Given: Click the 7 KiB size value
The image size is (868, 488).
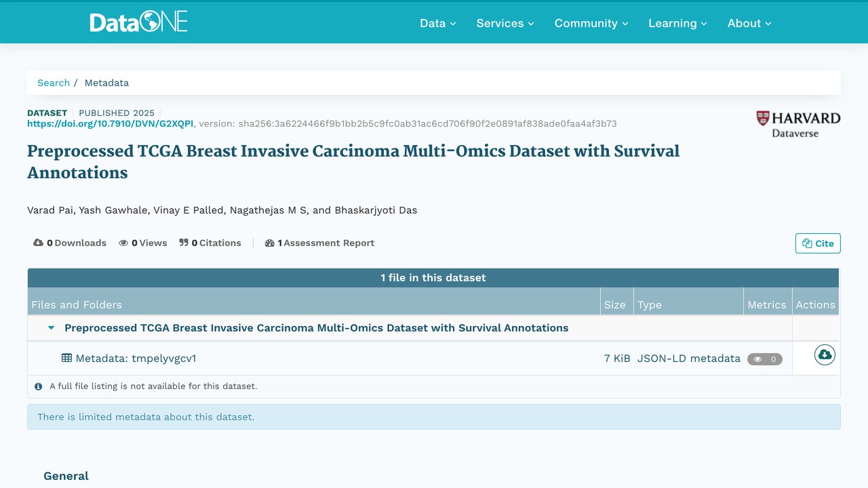Looking at the screenshot, I should point(617,358).
